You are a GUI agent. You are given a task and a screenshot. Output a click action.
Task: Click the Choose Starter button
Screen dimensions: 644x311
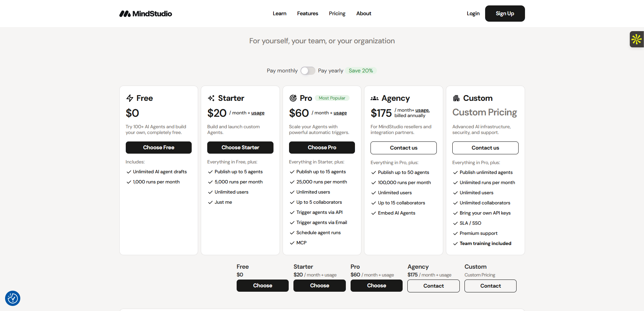pos(240,148)
